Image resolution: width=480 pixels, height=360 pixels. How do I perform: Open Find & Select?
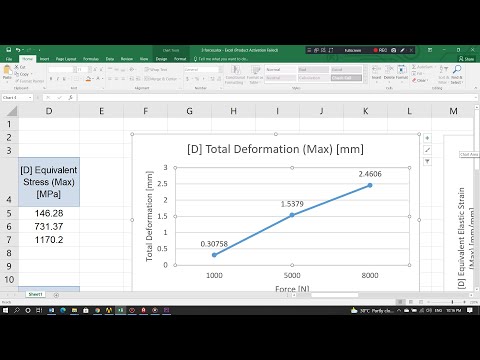pos(457,74)
